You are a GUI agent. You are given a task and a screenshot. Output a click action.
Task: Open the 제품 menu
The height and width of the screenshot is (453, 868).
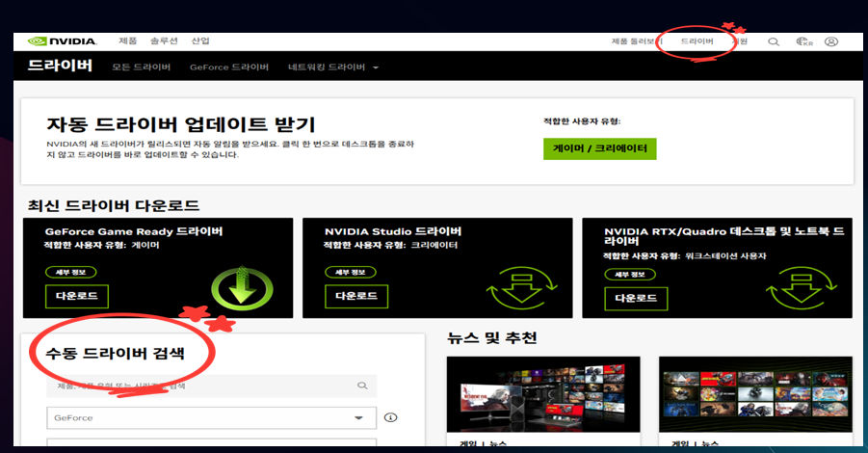[x=128, y=41]
